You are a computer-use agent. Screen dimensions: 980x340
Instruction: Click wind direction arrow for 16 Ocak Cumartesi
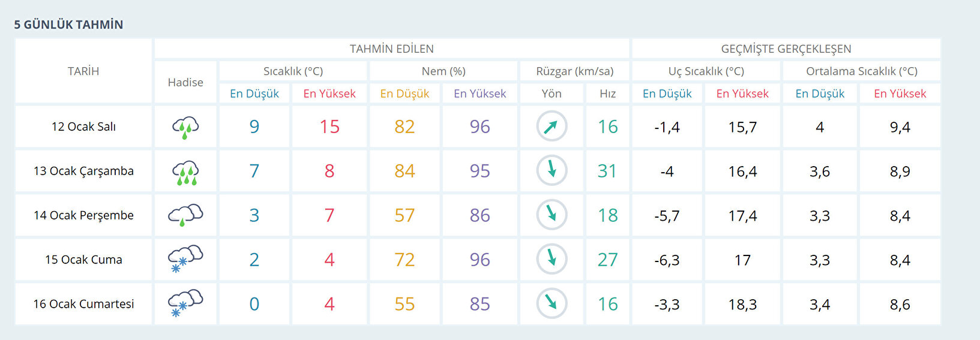click(552, 303)
